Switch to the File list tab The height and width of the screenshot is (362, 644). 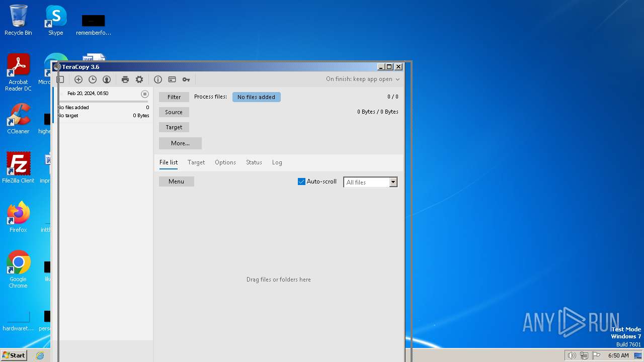pyautogui.click(x=169, y=162)
